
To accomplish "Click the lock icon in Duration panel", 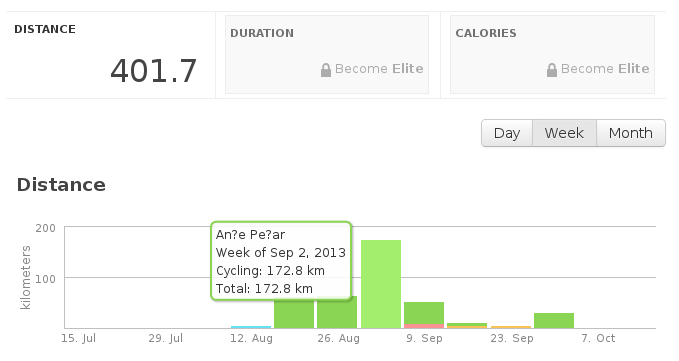I will (x=326, y=70).
